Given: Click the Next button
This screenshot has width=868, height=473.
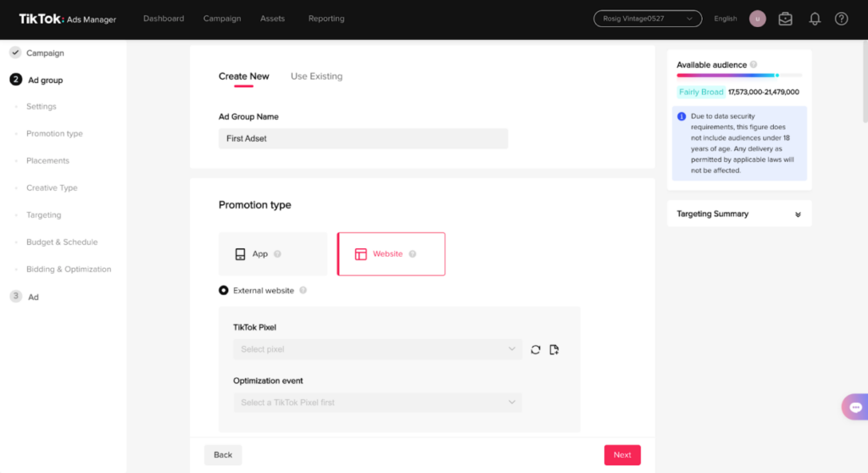Looking at the screenshot, I should pos(622,455).
